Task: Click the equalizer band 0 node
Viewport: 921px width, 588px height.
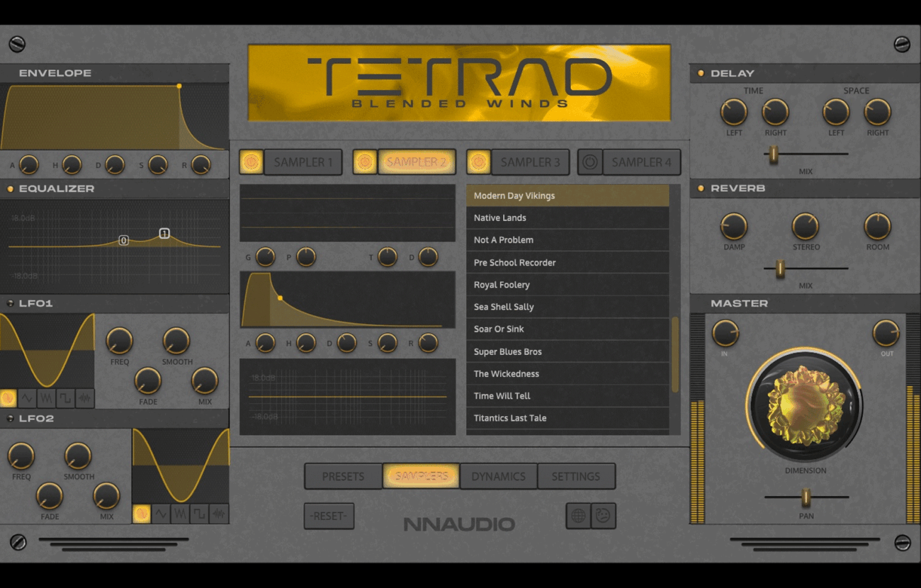Action: coord(124,241)
